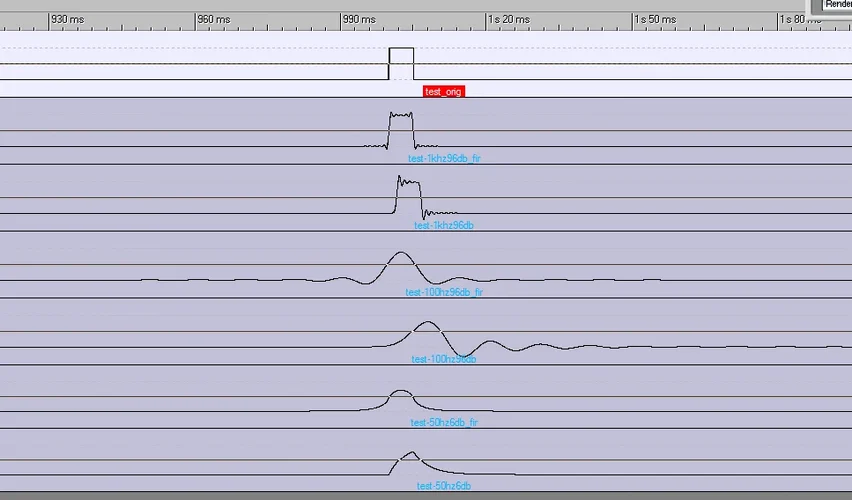Click the ringing pulse in test-1khz96db track

(x=409, y=197)
